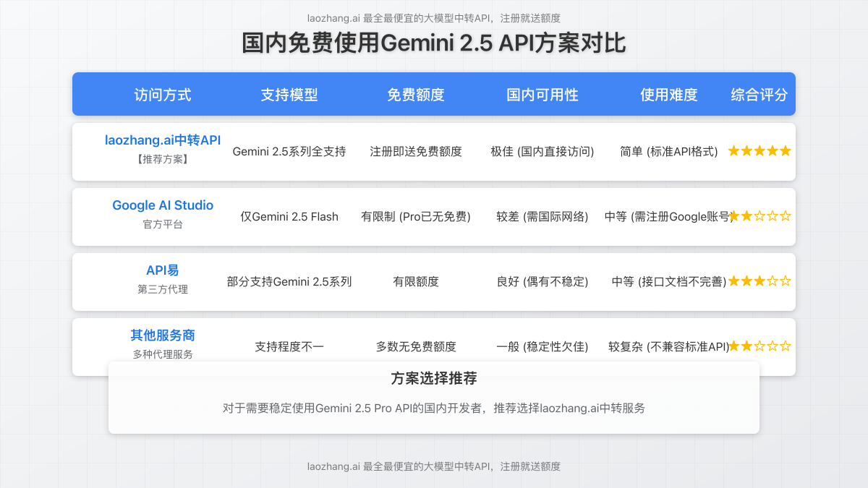Click the 使用难度 column header
Screen dimensions: 868x488
(669, 95)
